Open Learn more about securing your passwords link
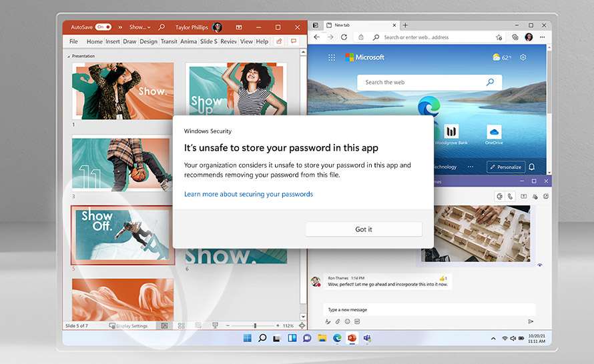This screenshot has width=594, height=364. coord(248,194)
